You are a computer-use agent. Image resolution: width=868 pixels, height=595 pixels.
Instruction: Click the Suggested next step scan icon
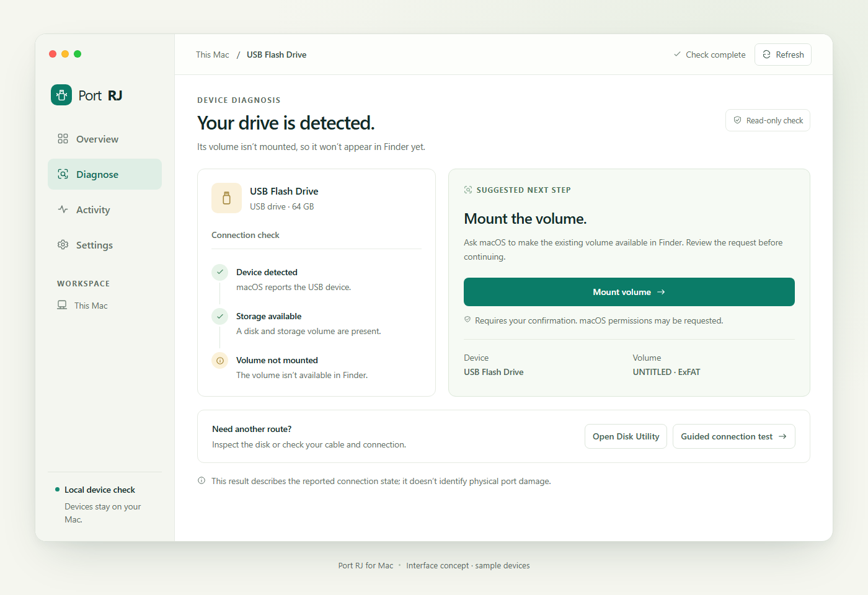click(x=468, y=190)
